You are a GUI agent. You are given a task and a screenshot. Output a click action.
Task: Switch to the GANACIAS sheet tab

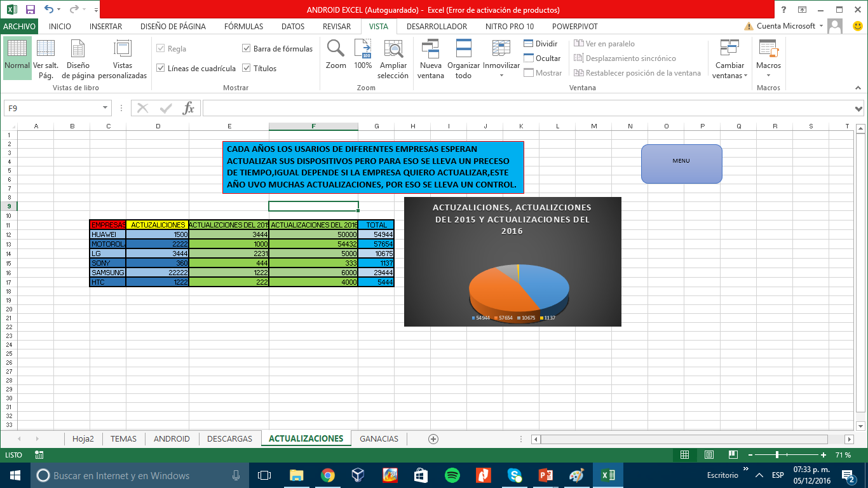(379, 439)
